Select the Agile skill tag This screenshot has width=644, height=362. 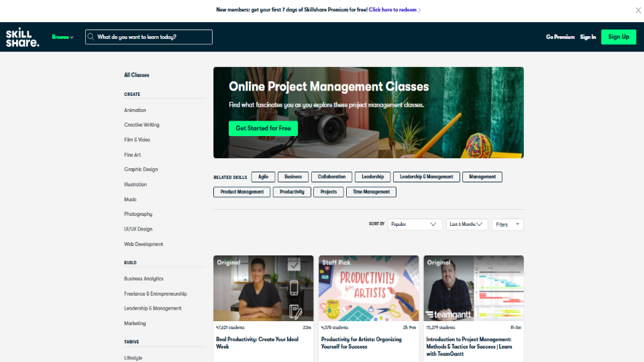(x=263, y=177)
